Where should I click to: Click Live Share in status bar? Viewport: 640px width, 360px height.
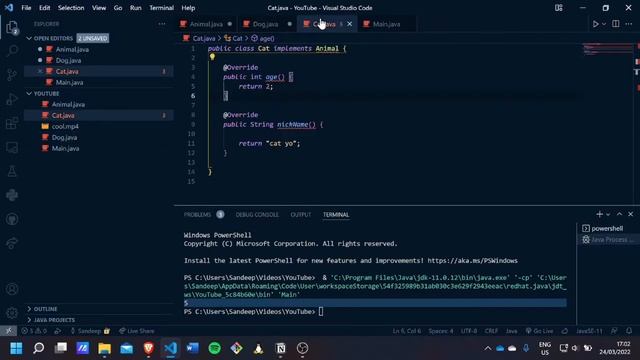[x=137, y=331]
